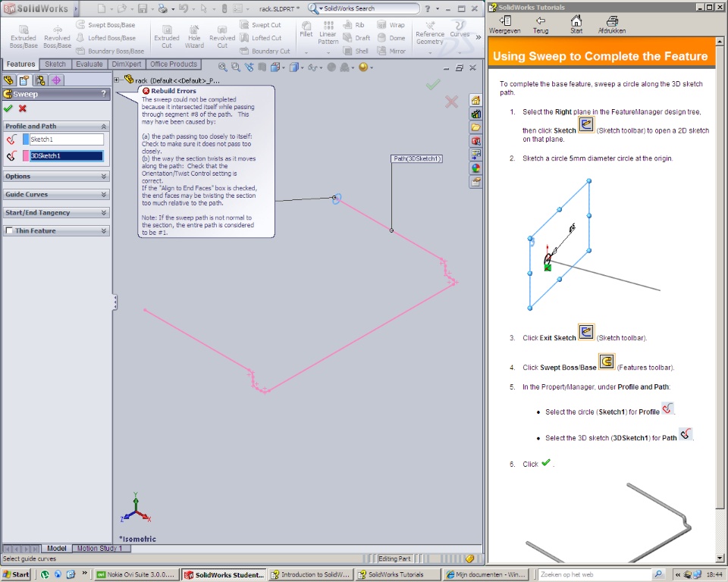This screenshot has height=582, width=728.
Task: Select the Wrap tool
Action: [x=391, y=24]
